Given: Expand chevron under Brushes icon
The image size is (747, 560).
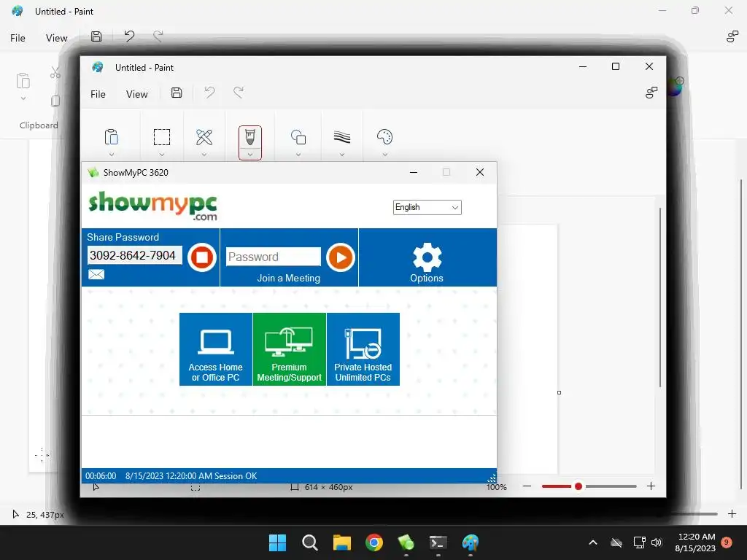Looking at the screenshot, I should point(250,155).
